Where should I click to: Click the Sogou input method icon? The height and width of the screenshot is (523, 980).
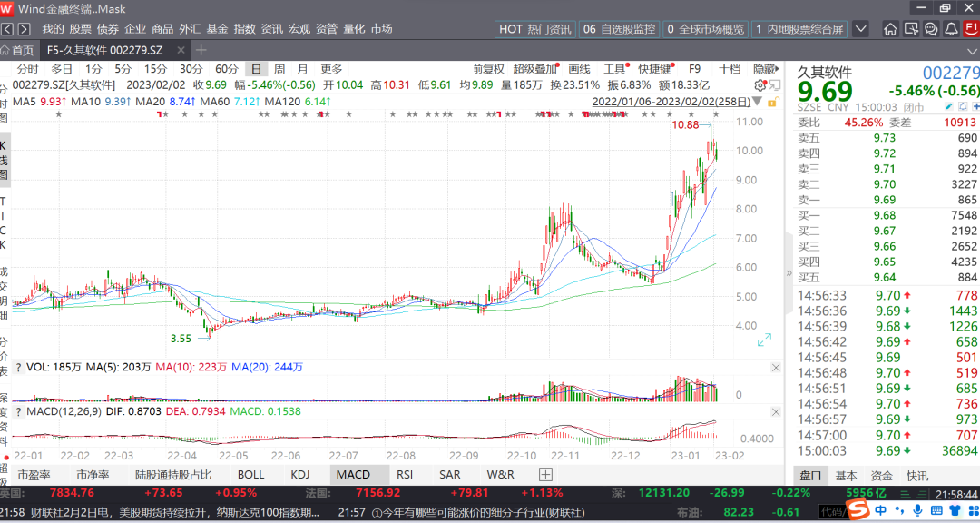[x=857, y=510]
